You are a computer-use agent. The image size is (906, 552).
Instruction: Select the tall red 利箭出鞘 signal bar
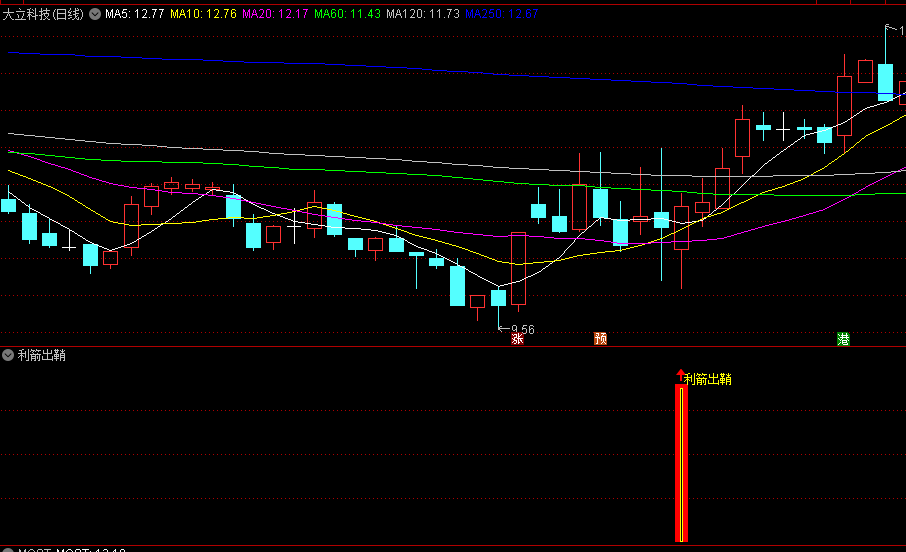681,463
